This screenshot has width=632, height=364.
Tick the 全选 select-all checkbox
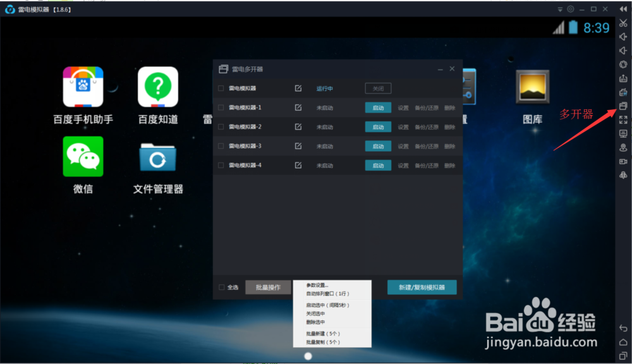(x=221, y=288)
